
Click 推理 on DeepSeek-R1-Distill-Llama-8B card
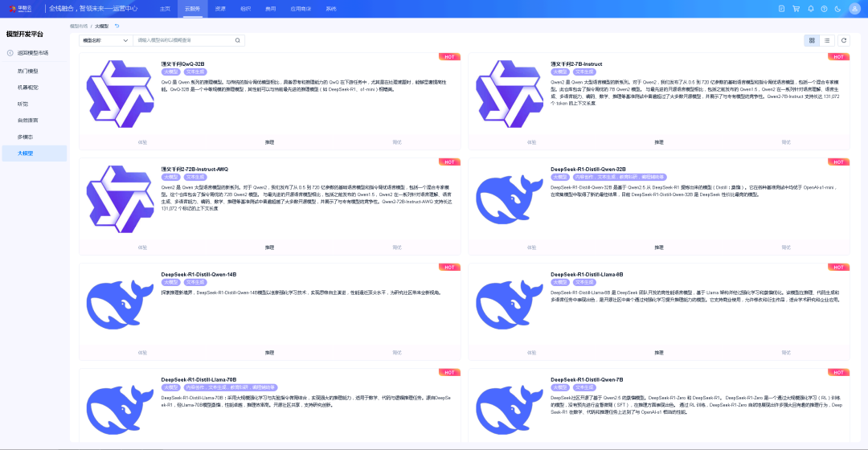[659, 353]
